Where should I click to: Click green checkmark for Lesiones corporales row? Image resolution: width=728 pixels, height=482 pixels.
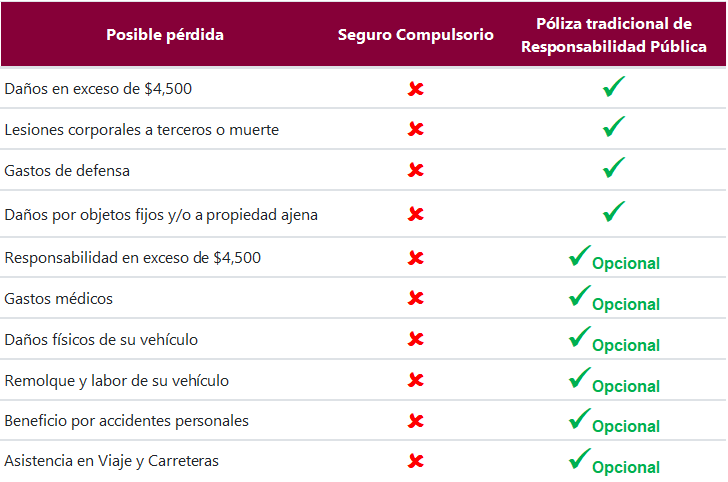tap(614, 127)
